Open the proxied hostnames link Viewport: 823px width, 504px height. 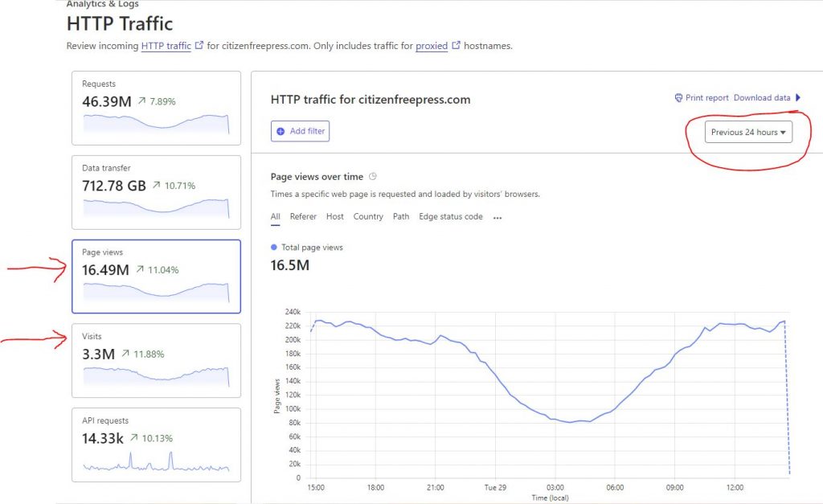432,46
